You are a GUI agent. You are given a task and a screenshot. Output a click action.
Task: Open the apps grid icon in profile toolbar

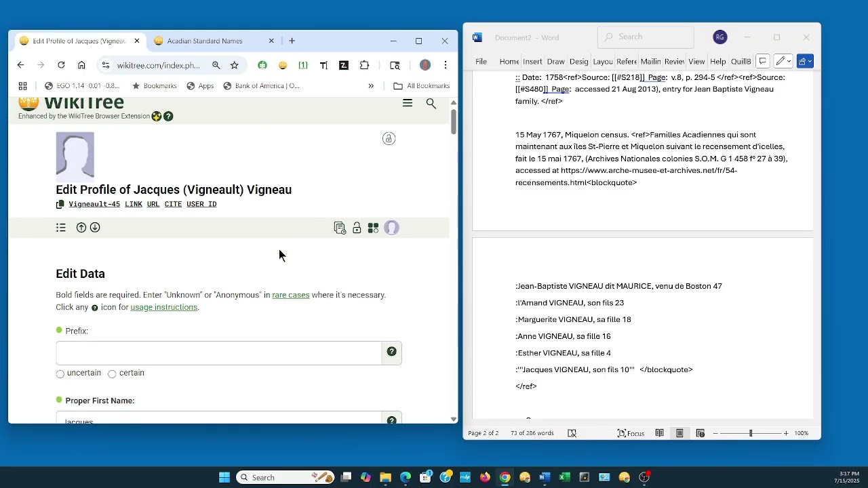point(373,228)
